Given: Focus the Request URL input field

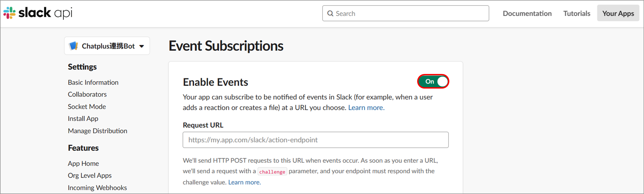Looking at the screenshot, I should tap(316, 140).
